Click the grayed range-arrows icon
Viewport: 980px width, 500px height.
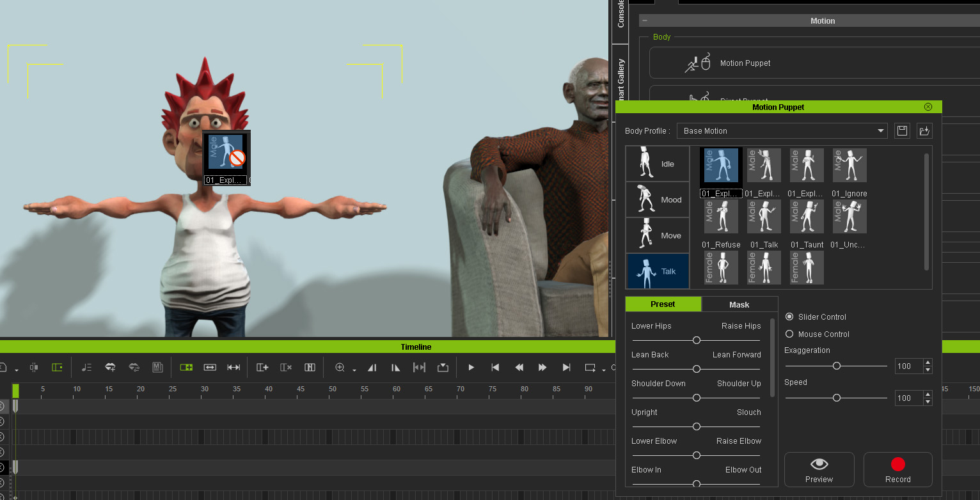tap(419, 368)
